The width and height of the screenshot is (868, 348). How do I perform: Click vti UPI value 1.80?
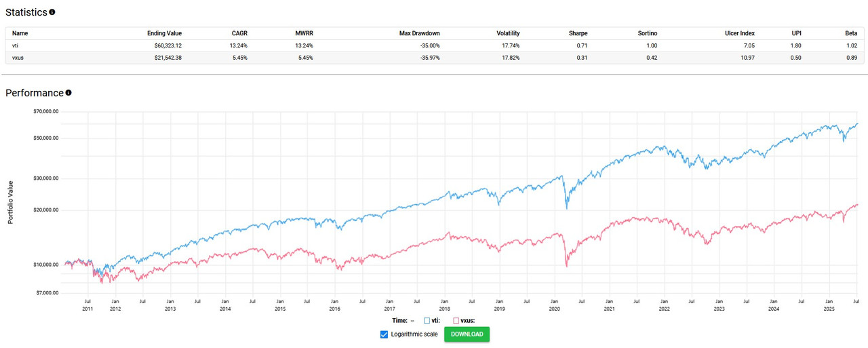(796, 45)
